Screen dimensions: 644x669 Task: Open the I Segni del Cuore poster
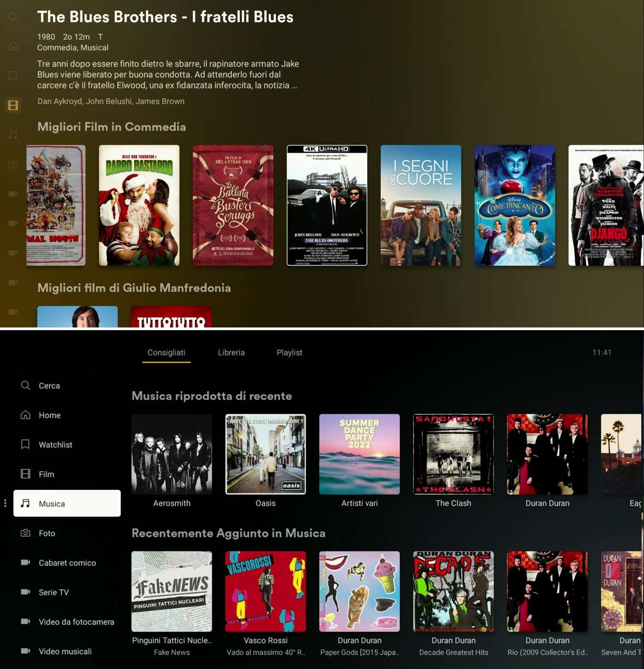click(421, 205)
